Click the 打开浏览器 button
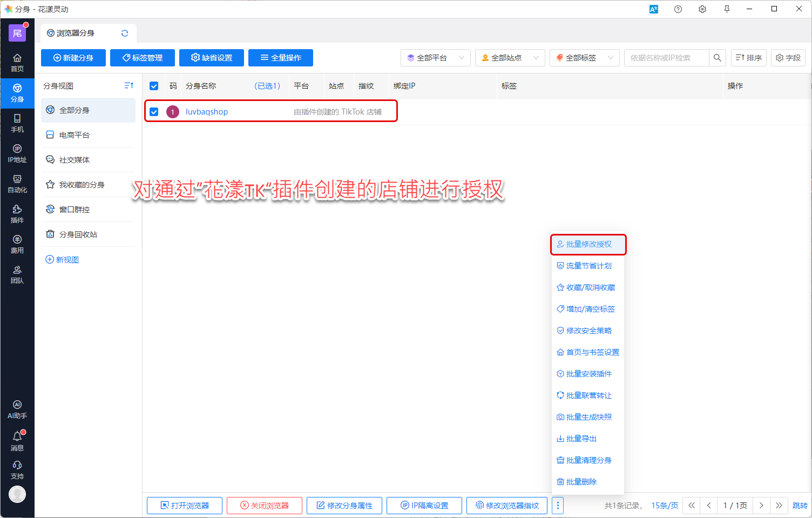Viewport: 812px width, 518px height. (185, 506)
